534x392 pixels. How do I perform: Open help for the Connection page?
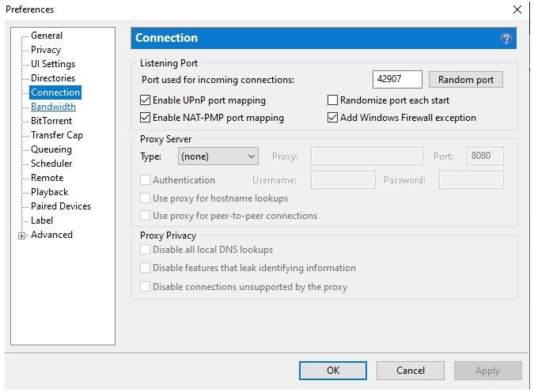pos(506,39)
